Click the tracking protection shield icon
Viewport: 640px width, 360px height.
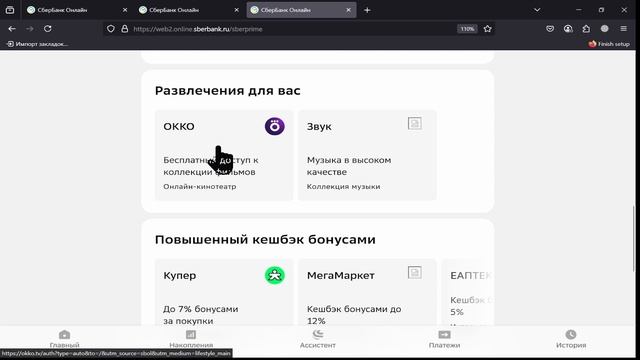pos(111,29)
